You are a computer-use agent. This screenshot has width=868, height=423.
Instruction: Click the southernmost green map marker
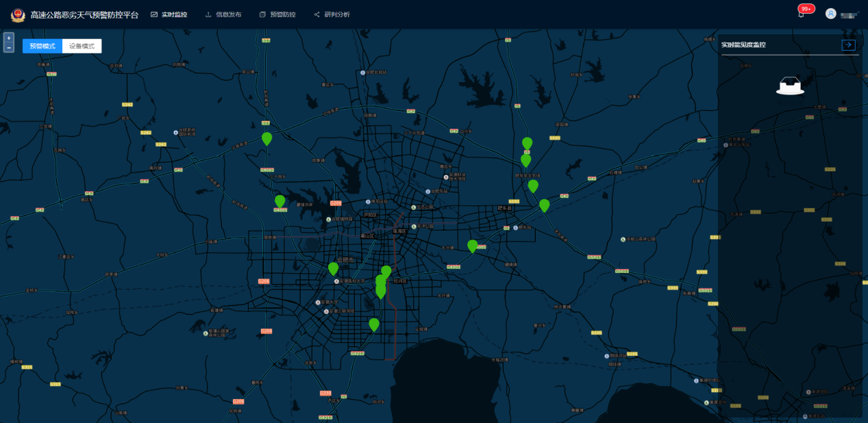tap(373, 324)
